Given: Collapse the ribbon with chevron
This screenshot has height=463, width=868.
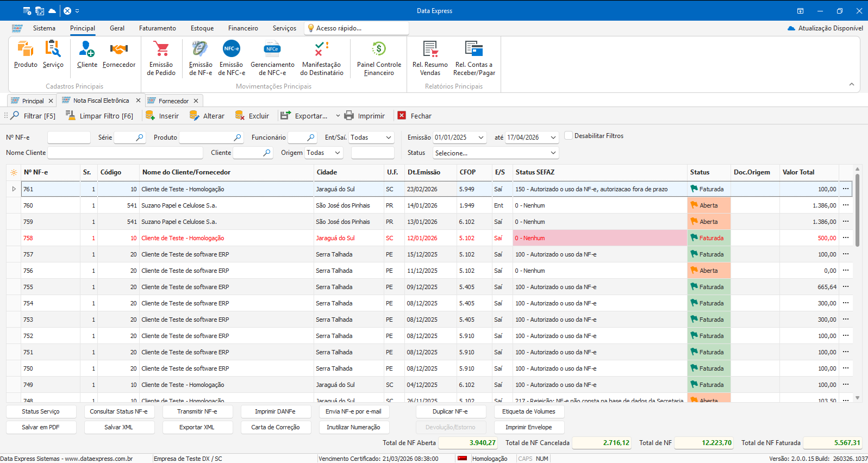Looking at the screenshot, I should 852,84.
